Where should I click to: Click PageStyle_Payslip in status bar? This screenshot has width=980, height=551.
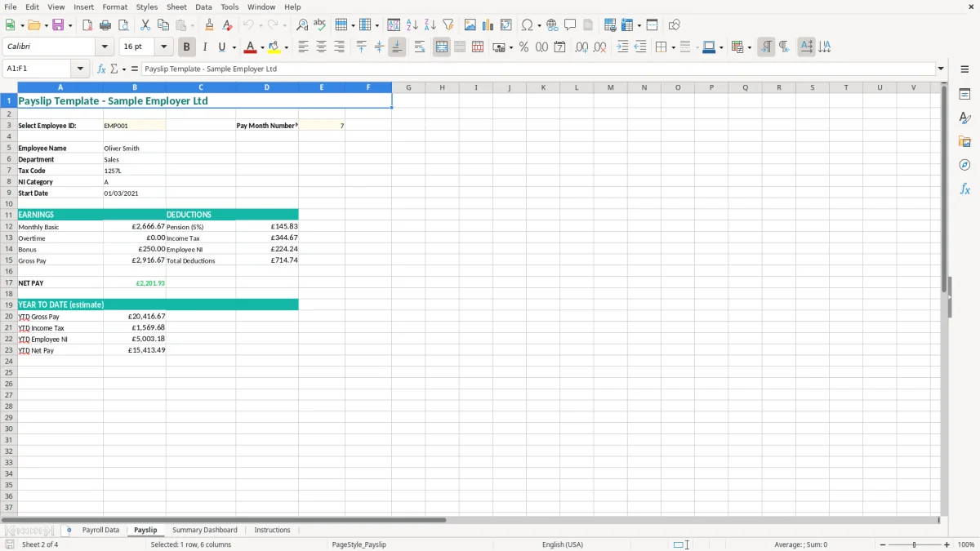click(359, 544)
